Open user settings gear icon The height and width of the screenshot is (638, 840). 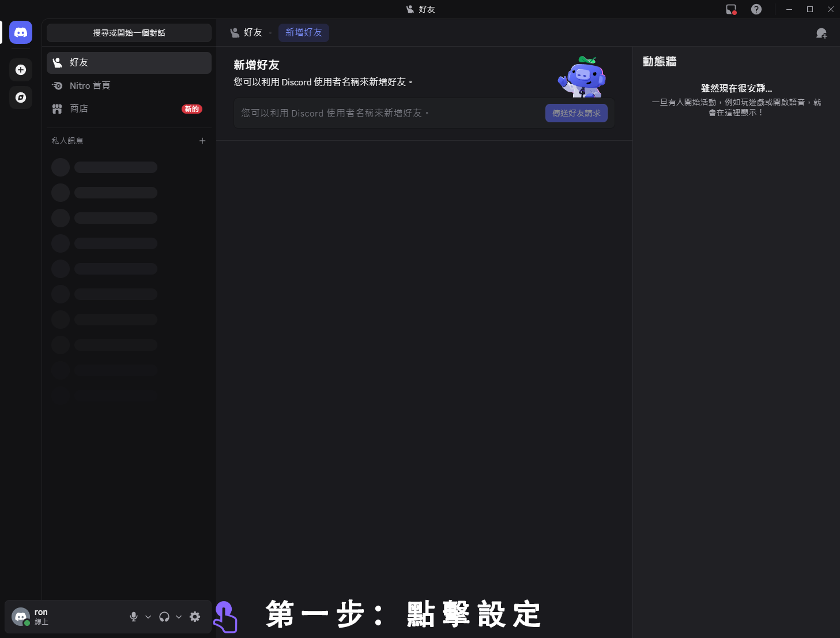click(x=195, y=617)
